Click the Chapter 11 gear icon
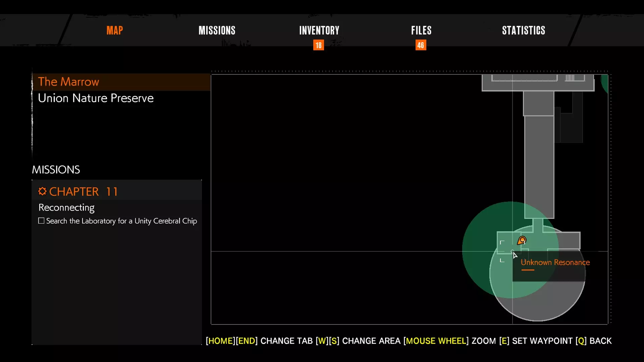Screen dimensions: 644x362 click(x=42, y=191)
